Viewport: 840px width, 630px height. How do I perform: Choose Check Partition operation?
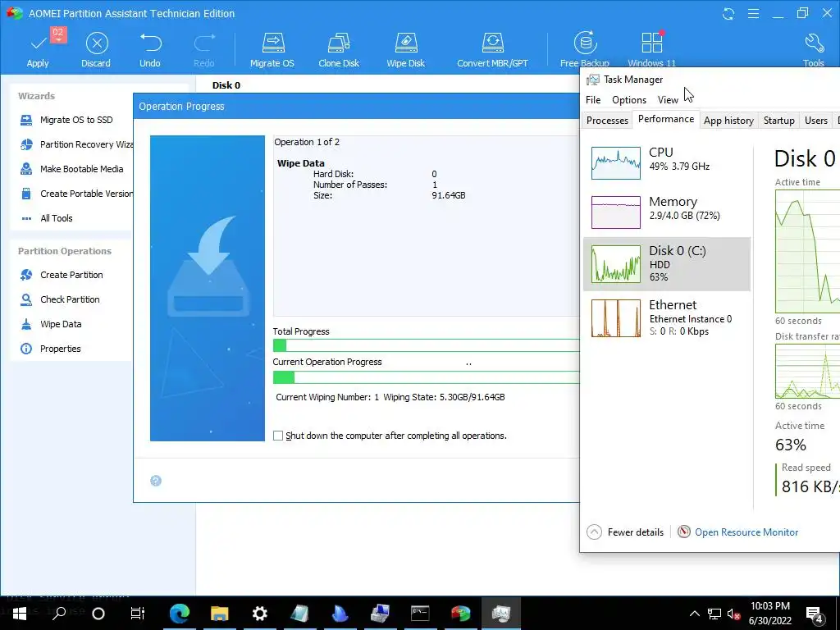59,299
